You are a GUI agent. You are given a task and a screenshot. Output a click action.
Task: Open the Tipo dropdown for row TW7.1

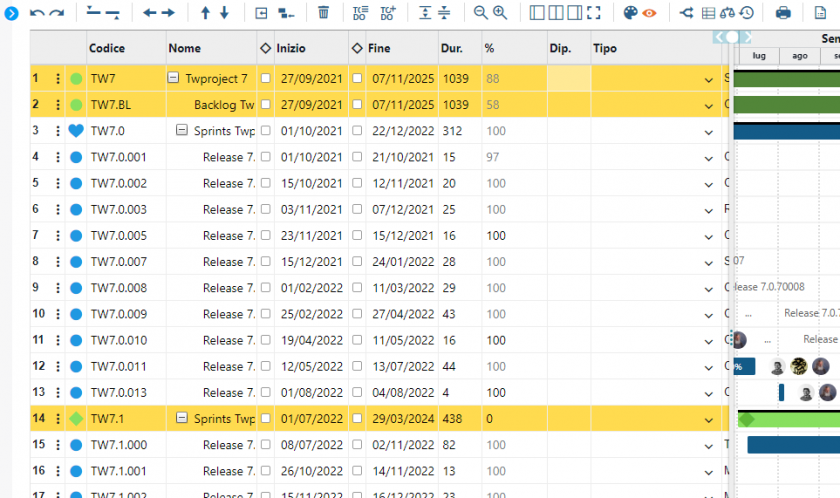pyautogui.click(x=709, y=419)
